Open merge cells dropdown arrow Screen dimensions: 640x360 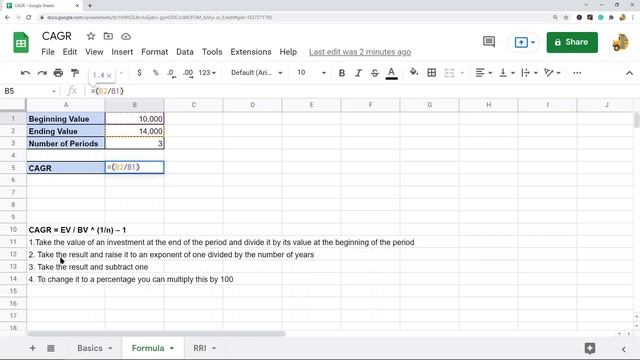click(x=462, y=73)
